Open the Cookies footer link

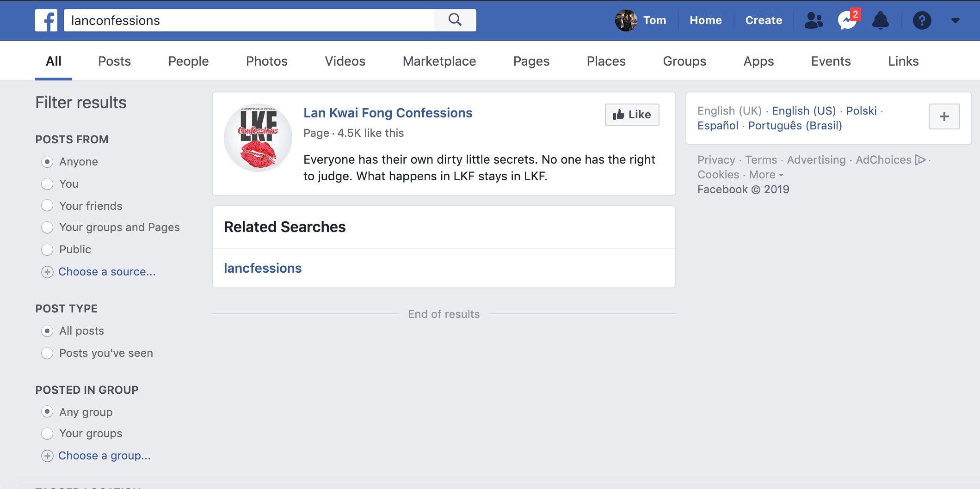click(718, 175)
